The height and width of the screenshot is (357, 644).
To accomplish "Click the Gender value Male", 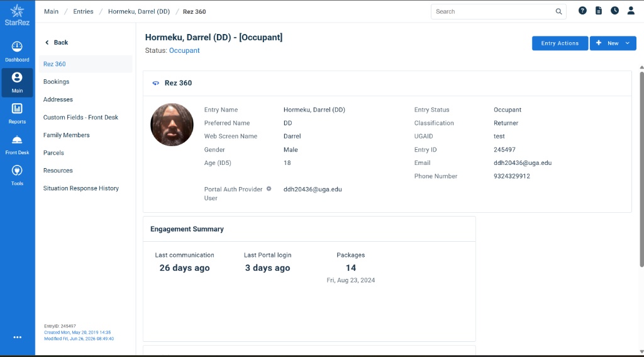I will click(x=291, y=150).
